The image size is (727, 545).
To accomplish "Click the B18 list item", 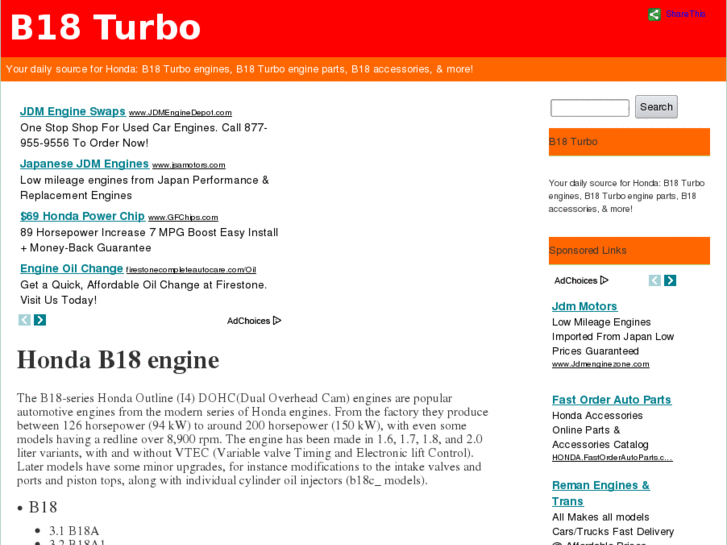I will (43, 507).
